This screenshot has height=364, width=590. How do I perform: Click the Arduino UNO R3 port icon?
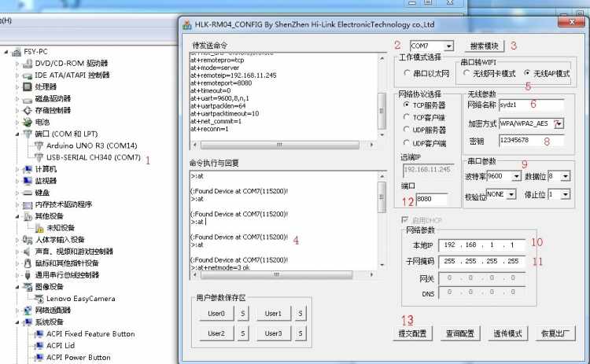39,145
